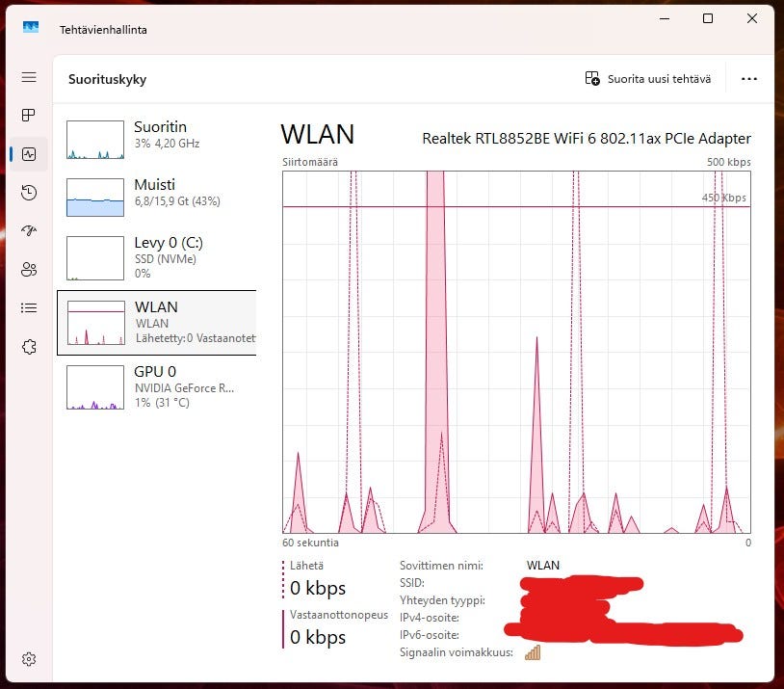Click the Yhteyden tyyppi label
This screenshot has width=784, height=689.
click(442, 600)
